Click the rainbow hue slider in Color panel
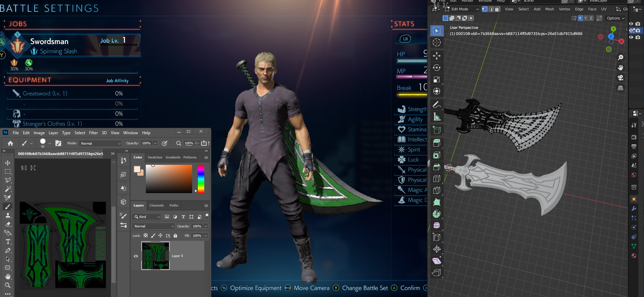 click(x=201, y=179)
